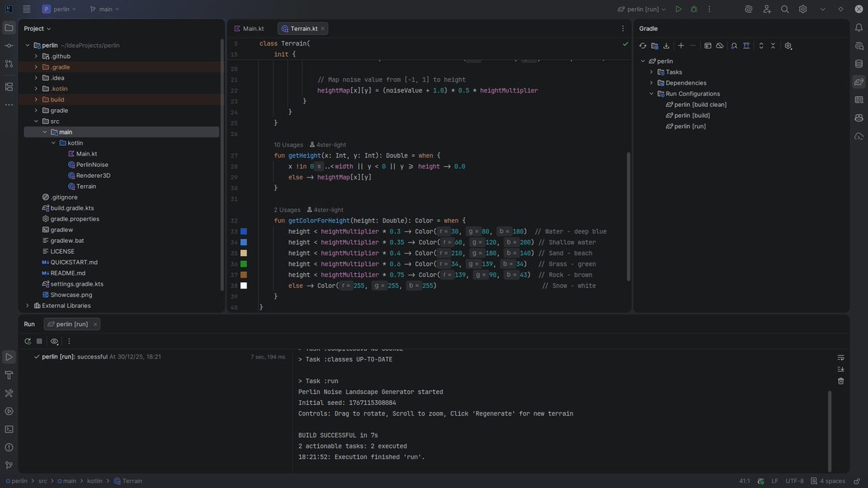Open the Build hammer tool window
Viewport: 868px width, 488px height.
[9, 375]
